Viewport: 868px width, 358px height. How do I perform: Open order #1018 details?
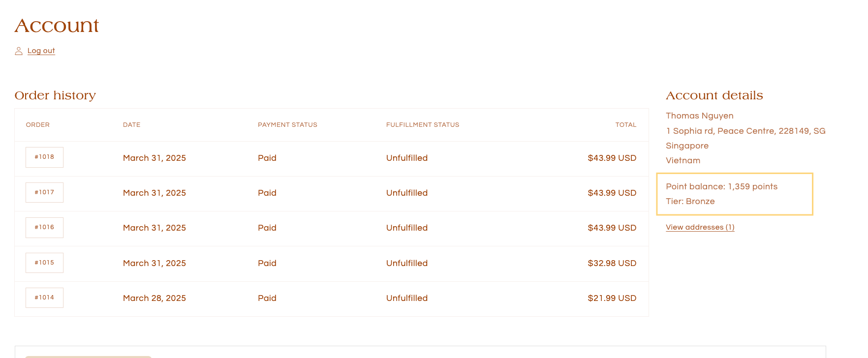pyautogui.click(x=44, y=157)
